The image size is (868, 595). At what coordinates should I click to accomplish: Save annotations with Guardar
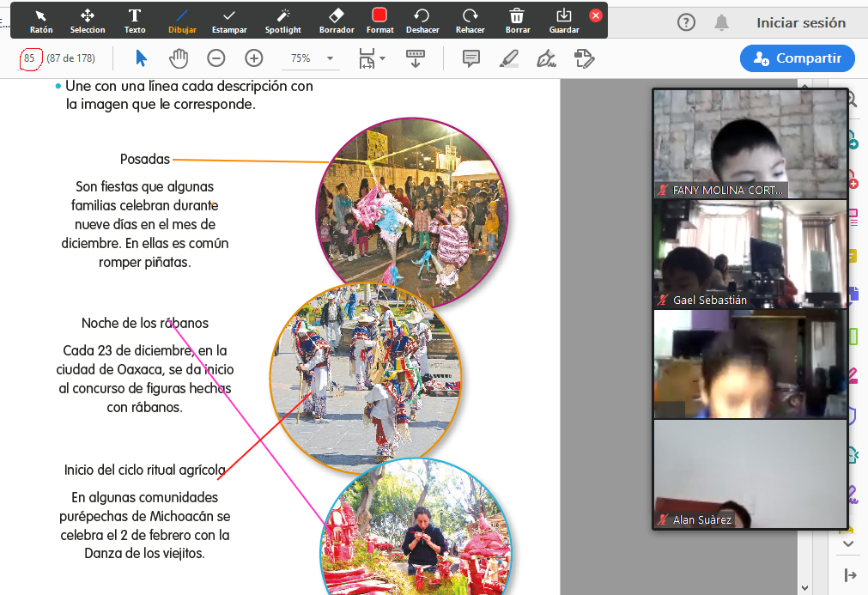(x=564, y=21)
